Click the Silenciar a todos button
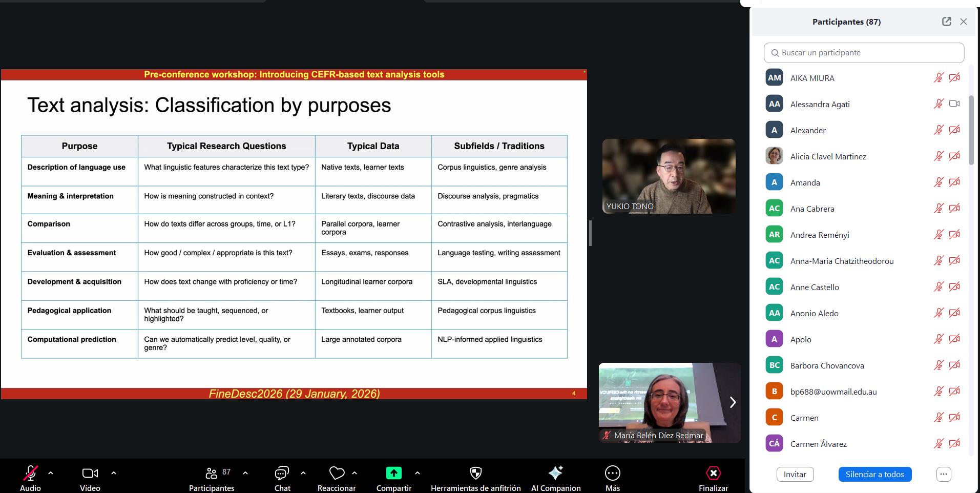 874,474
